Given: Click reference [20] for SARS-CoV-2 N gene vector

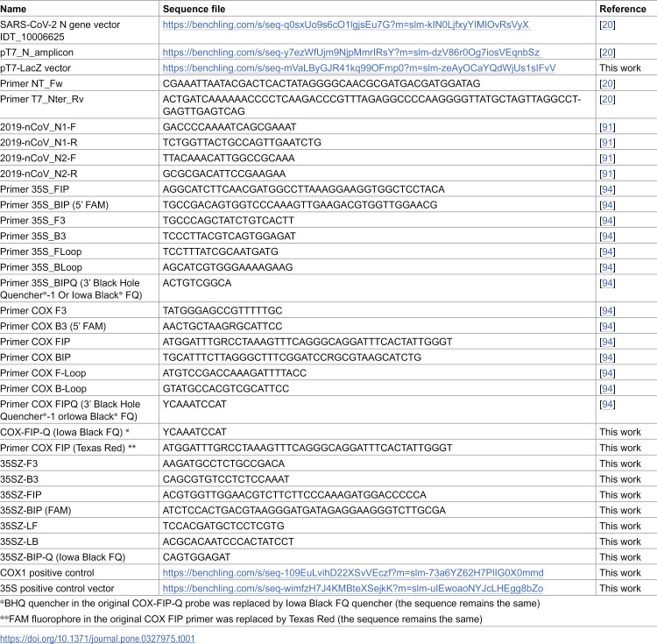Looking at the screenshot, I should click(x=607, y=25).
